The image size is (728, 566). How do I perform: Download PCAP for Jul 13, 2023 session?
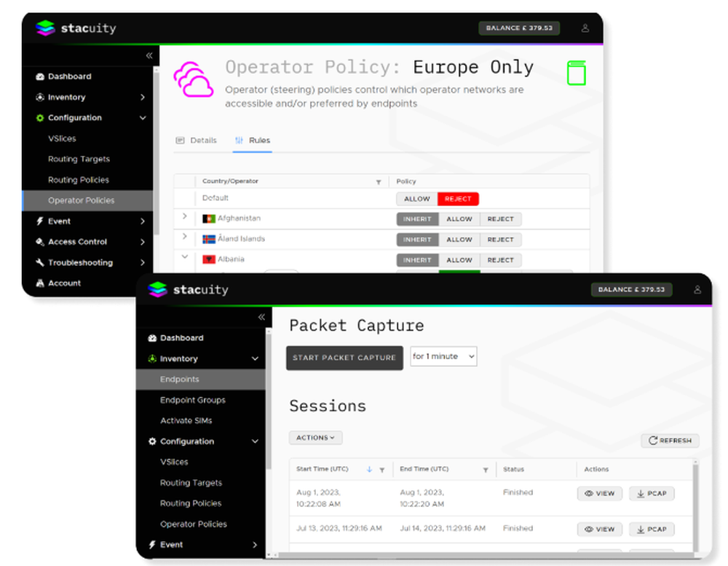coord(652,530)
